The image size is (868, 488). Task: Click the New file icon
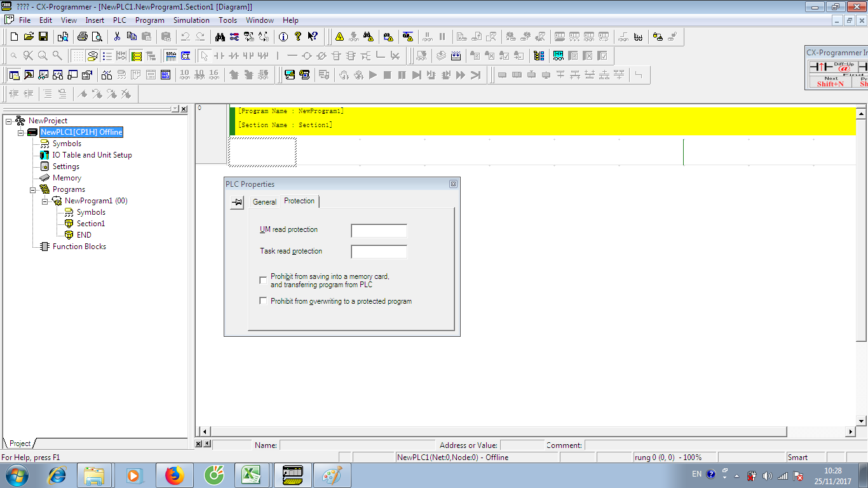pyautogui.click(x=14, y=37)
